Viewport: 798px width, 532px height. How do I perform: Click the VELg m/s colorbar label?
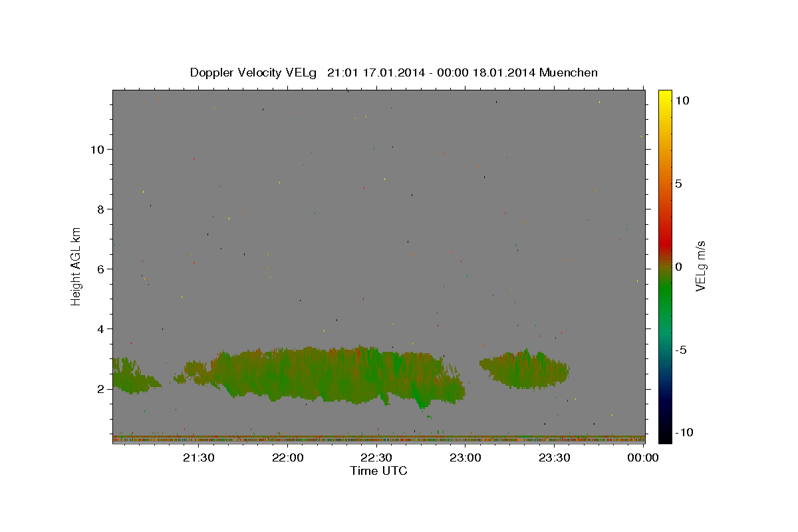pyautogui.click(x=700, y=266)
